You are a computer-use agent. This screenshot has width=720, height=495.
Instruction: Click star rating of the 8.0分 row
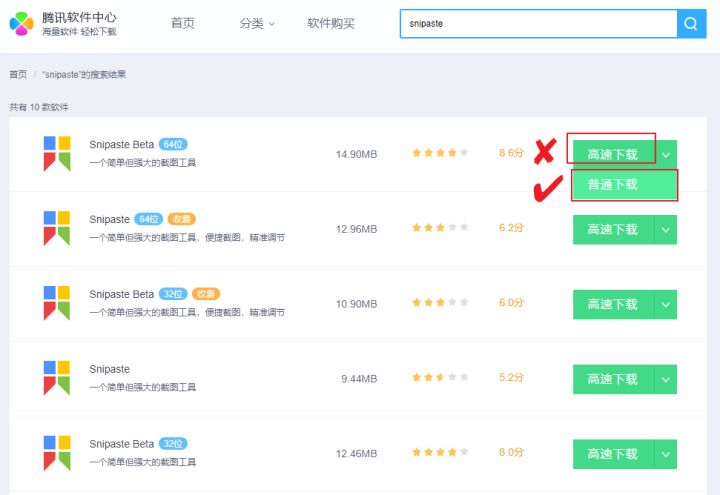coord(440,452)
